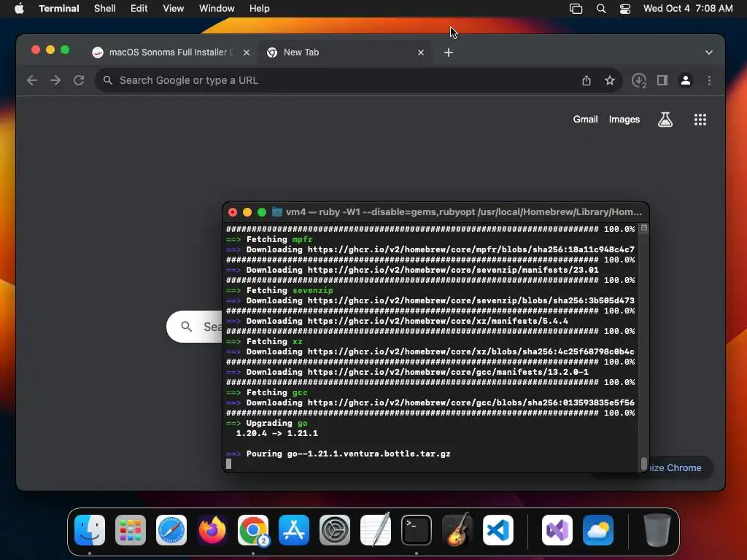Image resolution: width=747 pixels, height=560 pixels.
Task: Open Finder from the Dock
Action: (90, 530)
